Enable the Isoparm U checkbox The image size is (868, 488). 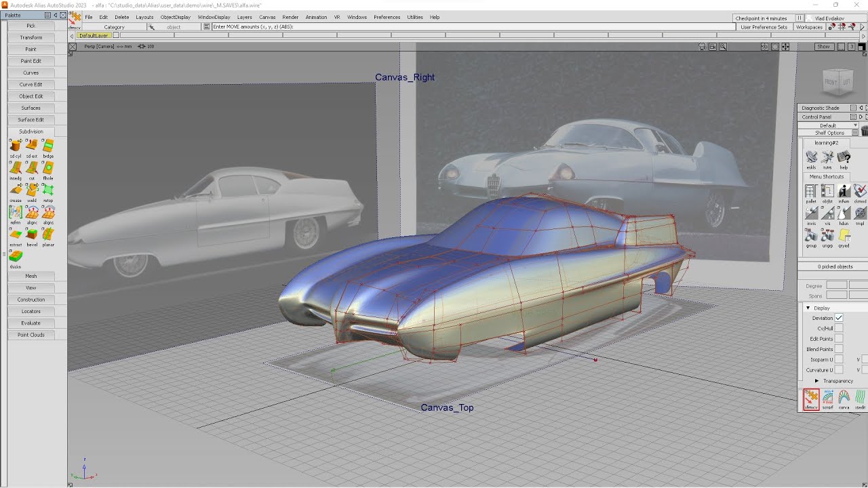pos(839,359)
